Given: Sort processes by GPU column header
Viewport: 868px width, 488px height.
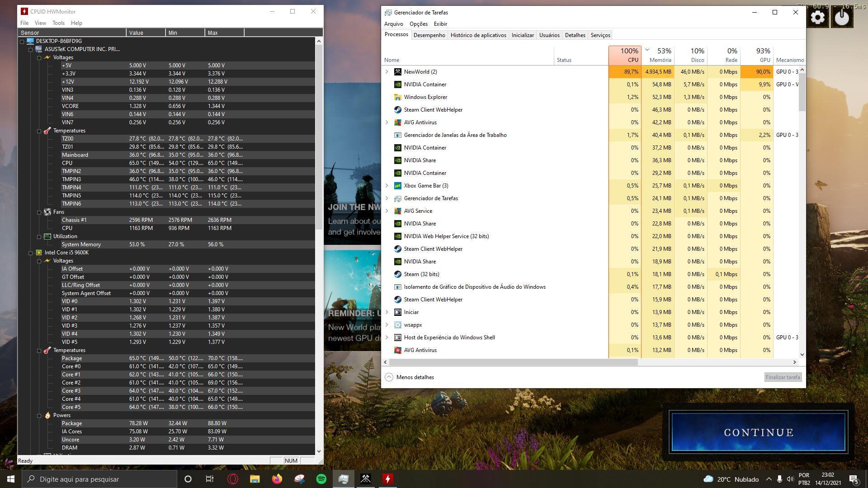Looking at the screenshot, I should click(x=757, y=55).
